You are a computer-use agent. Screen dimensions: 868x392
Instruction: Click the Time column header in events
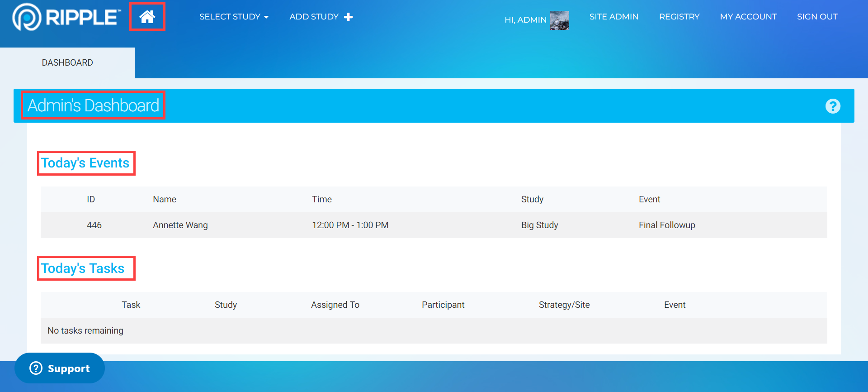pos(321,199)
